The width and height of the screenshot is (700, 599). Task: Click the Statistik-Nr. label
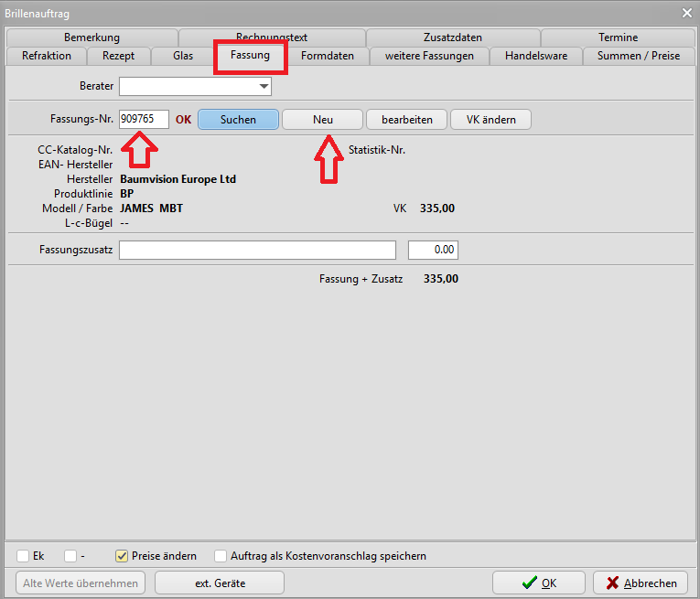[x=377, y=150]
